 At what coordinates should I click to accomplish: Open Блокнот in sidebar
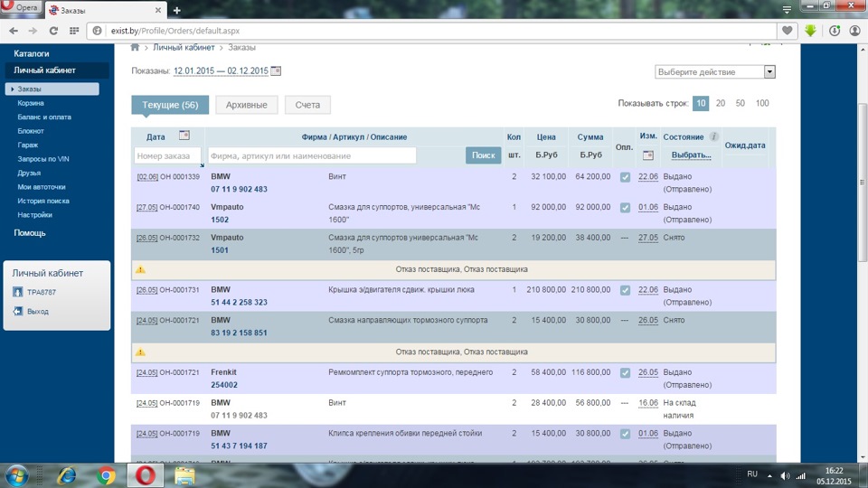(31, 131)
